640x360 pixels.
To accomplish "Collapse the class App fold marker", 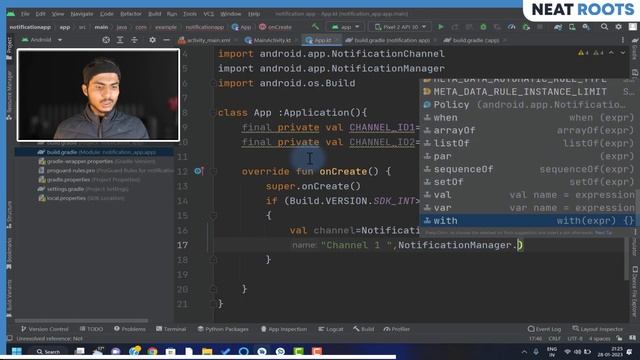I will (213, 113).
